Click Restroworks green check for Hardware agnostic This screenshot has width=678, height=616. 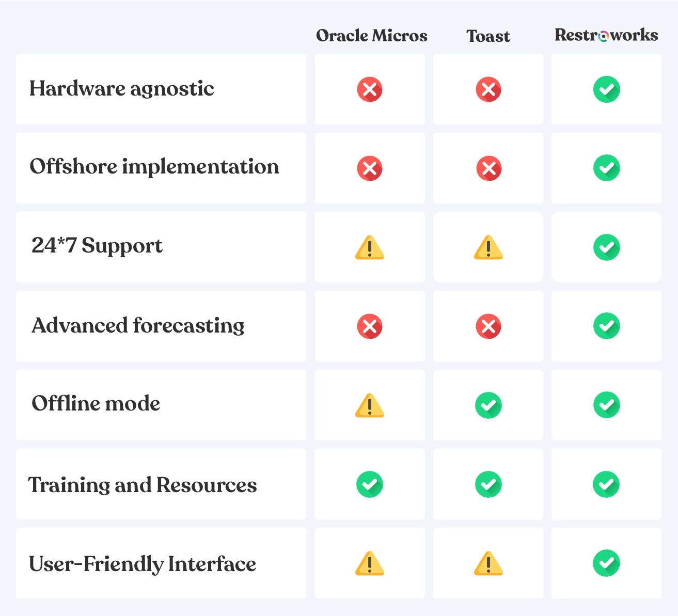(x=607, y=89)
